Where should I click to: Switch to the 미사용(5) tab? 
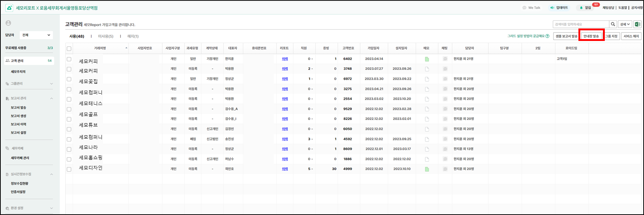tap(106, 36)
